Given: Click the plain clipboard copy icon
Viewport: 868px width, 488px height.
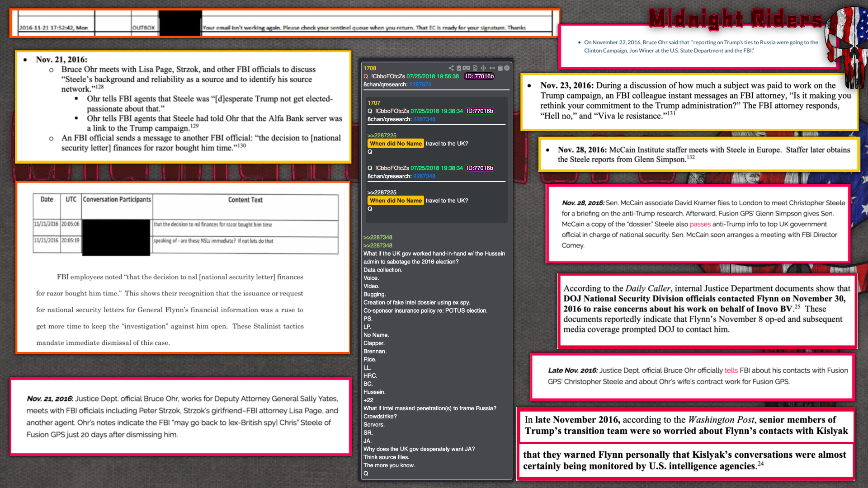Looking at the screenshot, I should click(500, 68).
